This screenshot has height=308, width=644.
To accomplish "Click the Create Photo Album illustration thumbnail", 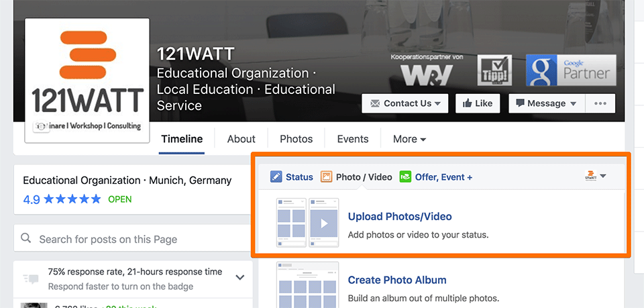I will (308, 285).
